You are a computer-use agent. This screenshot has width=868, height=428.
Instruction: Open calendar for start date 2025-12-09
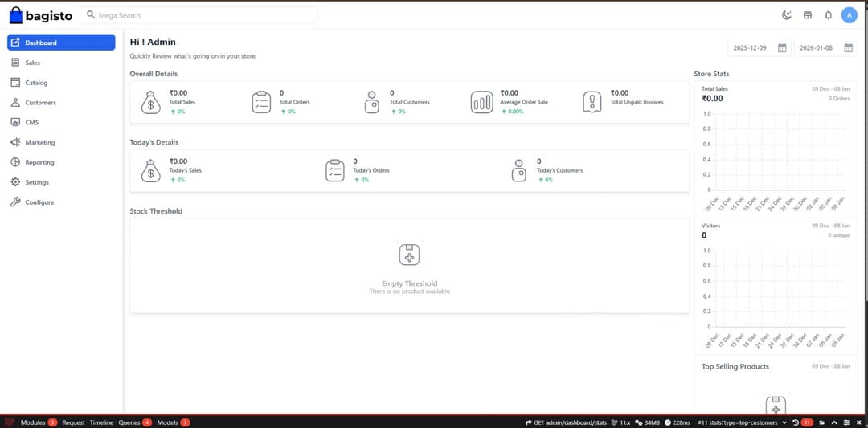click(x=782, y=48)
